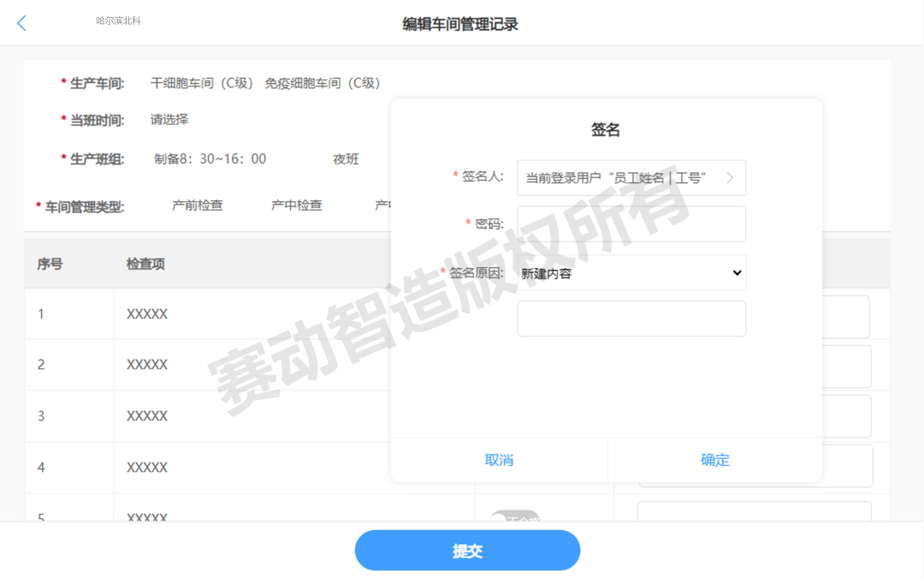Open the 当班时间 请选择 picker
The width and height of the screenshot is (924, 578).
click(x=169, y=120)
